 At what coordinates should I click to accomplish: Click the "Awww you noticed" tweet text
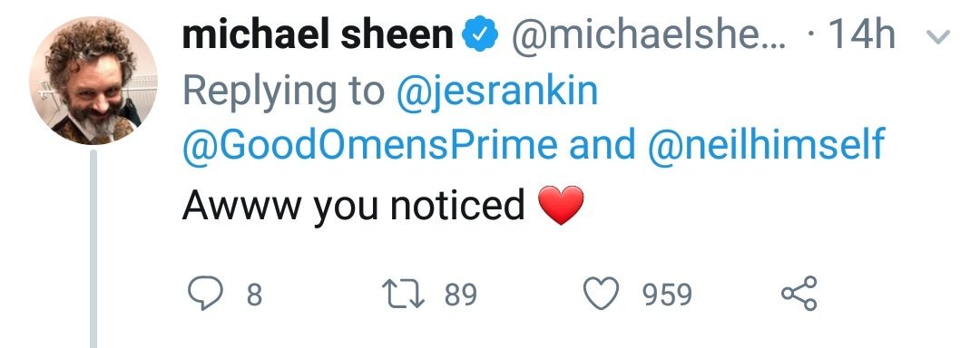[353, 206]
